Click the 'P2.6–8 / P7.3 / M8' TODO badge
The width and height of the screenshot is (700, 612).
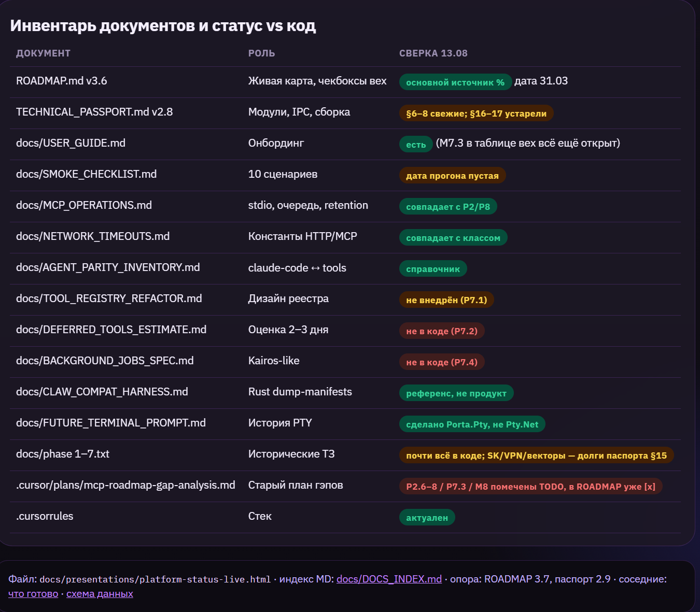pyautogui.click(x=530, y=486)
